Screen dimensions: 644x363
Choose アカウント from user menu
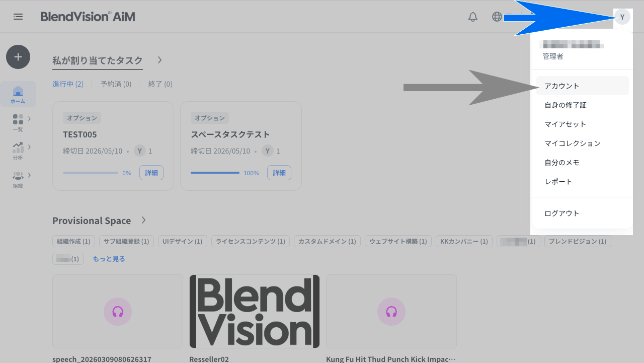pyautogui.click(x=583, y=86)
